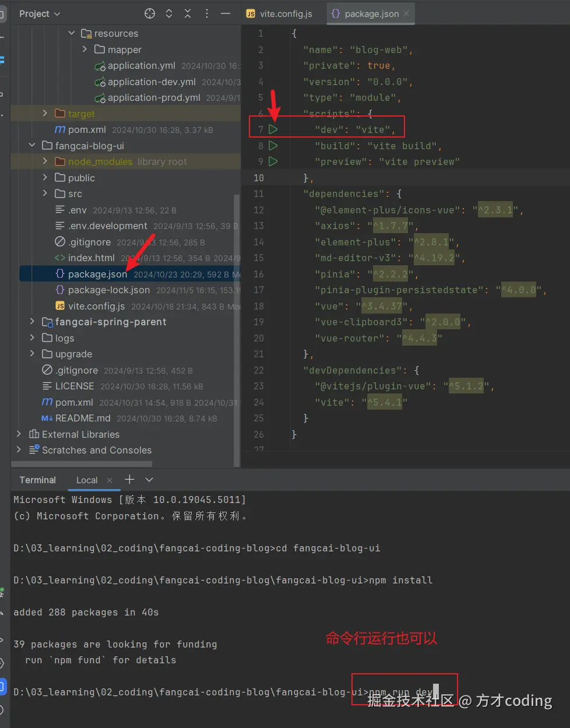This screenshot has width=570, height=728.
Task: Select the LICENSE file
Action: tap(75, 386)
